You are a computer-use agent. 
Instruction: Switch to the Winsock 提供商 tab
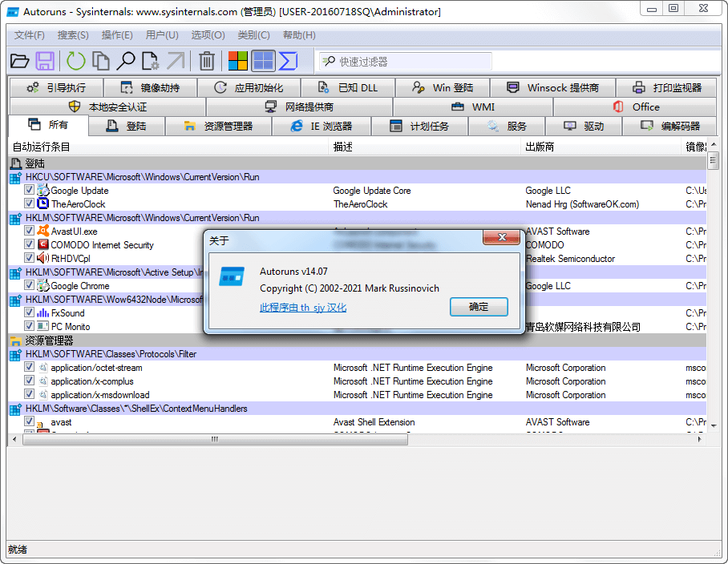(x=552, y=87)
